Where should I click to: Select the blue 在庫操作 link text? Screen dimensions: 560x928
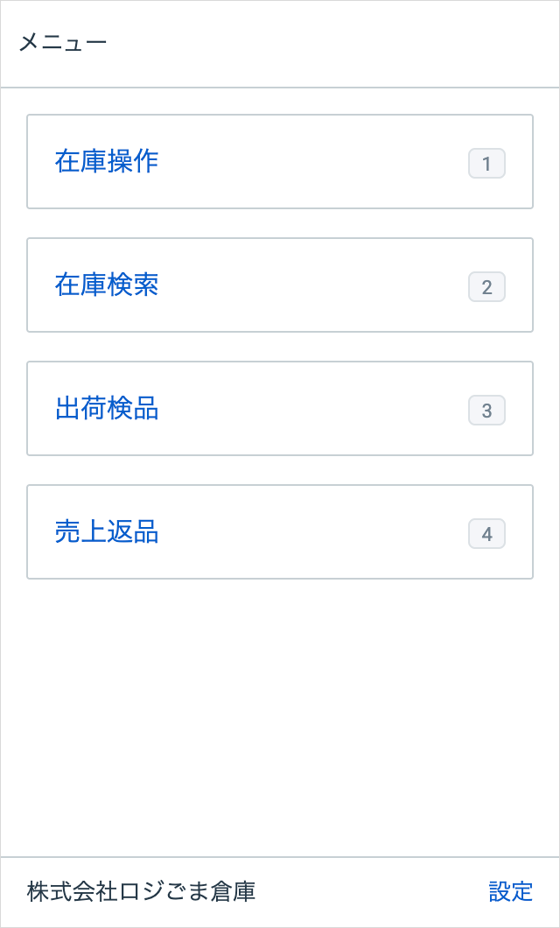click(x=107, y=162)
